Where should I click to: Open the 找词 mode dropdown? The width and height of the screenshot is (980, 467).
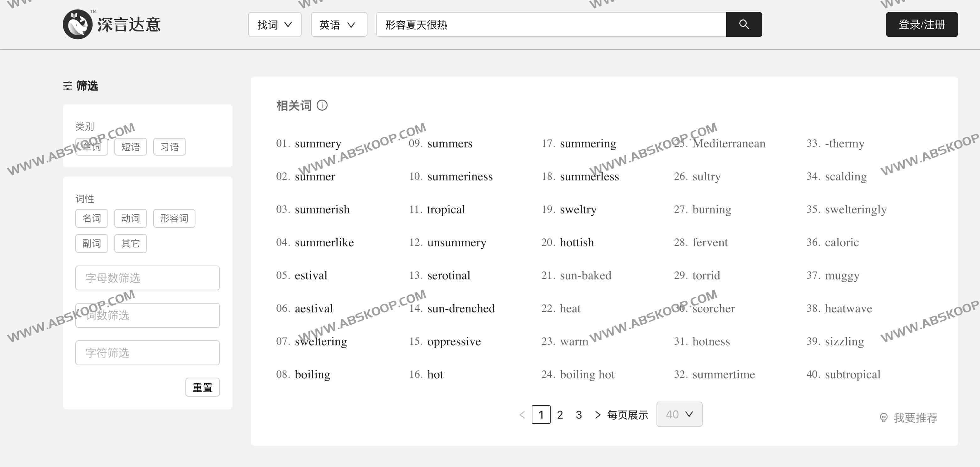(x=275, y=25)
